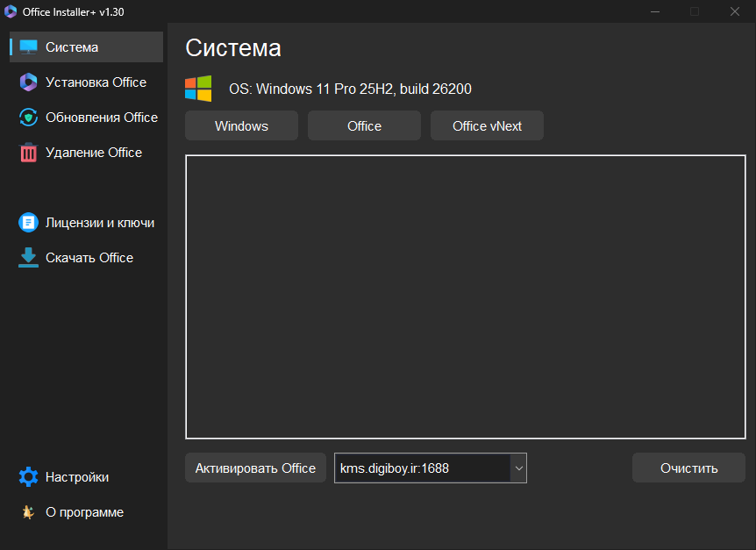Click the monitor icon beside Система

(29, 47)
